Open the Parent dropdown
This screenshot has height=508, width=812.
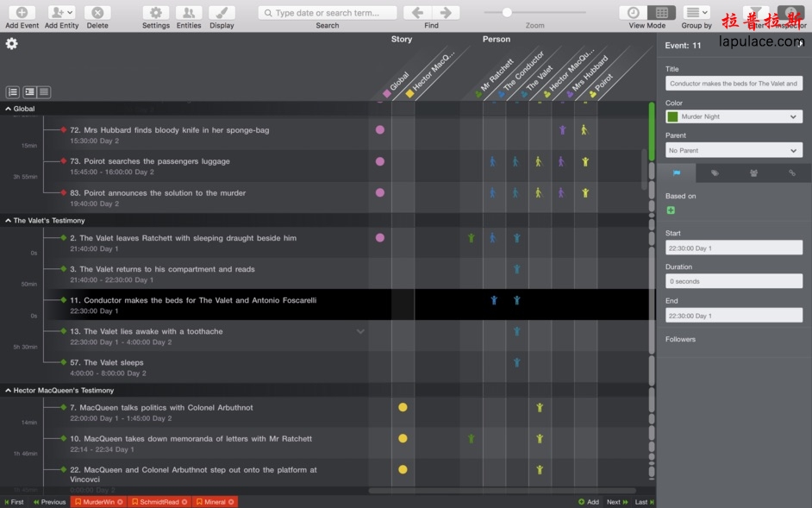point(734,151)
